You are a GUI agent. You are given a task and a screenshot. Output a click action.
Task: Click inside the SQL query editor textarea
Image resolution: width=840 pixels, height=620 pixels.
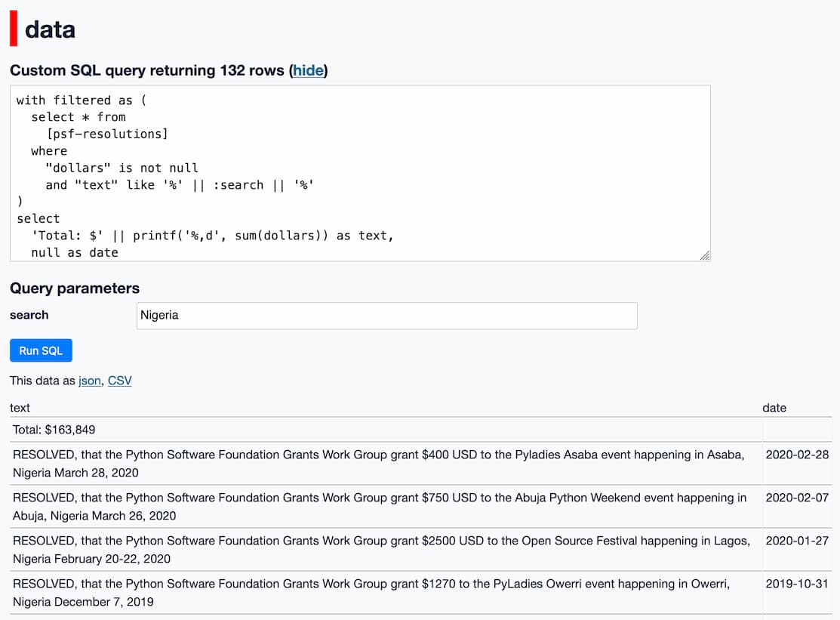tap(360, 173)
